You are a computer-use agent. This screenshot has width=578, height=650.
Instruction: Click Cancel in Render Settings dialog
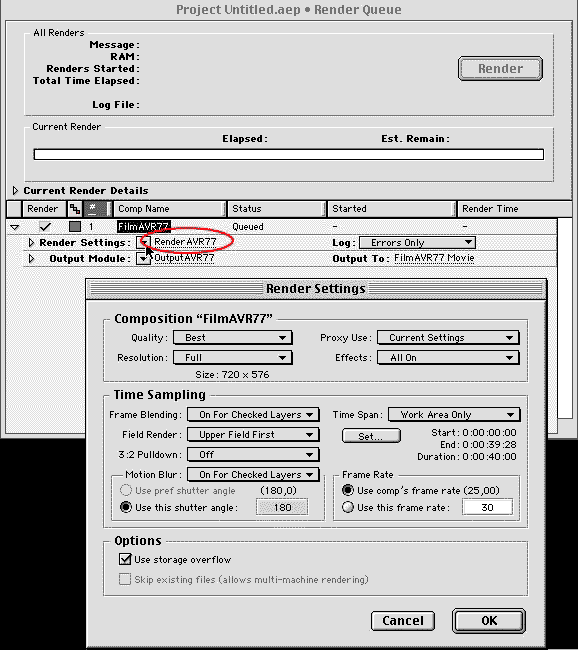[403, 621]
